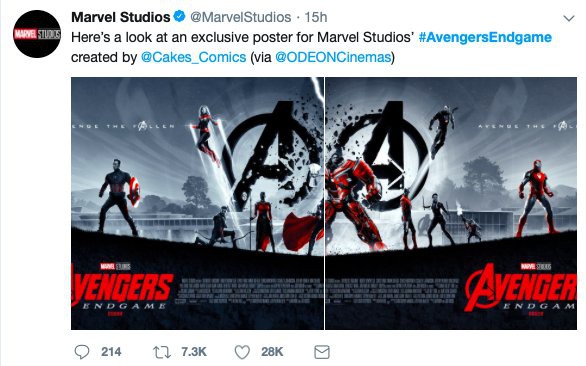Open the @ODEONCinemas mention link
Screen dimensions: 586x366
(333, 57)
